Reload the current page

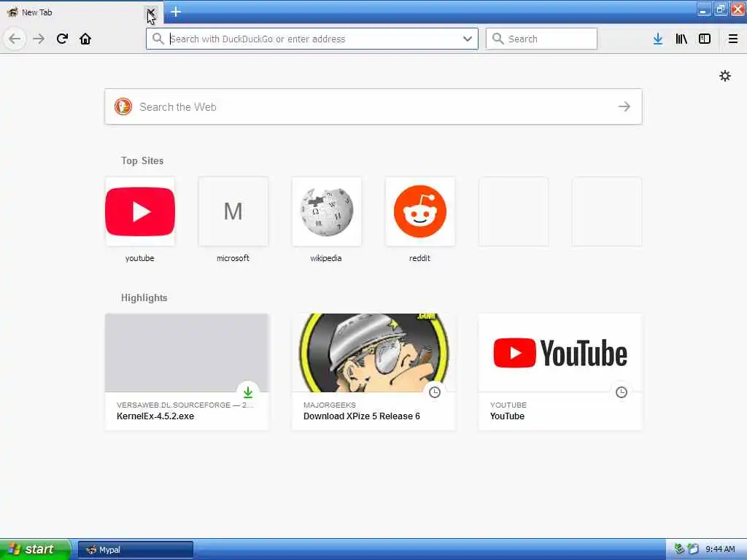point(62,39)
